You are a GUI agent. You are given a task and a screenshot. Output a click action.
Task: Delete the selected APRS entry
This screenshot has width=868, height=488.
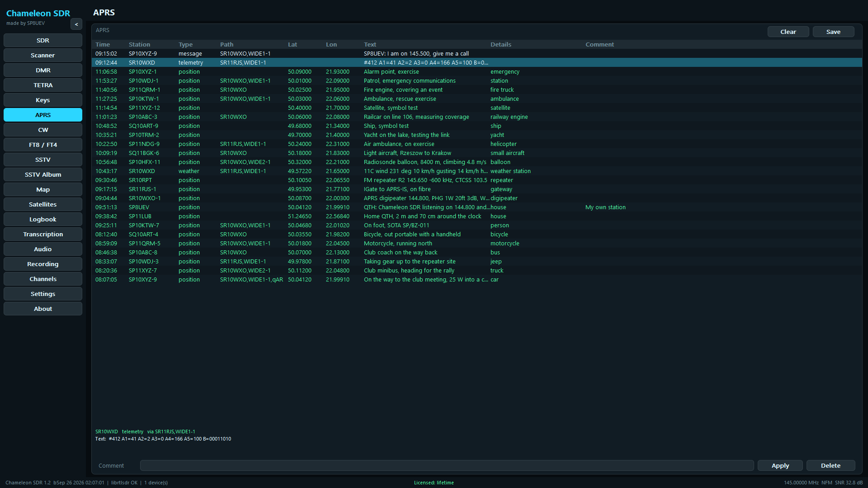830,465
